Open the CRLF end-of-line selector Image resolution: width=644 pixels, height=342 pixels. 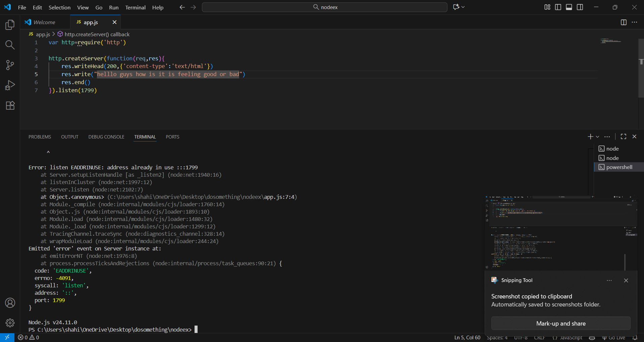pyautogui.click(x=539, y=338)
